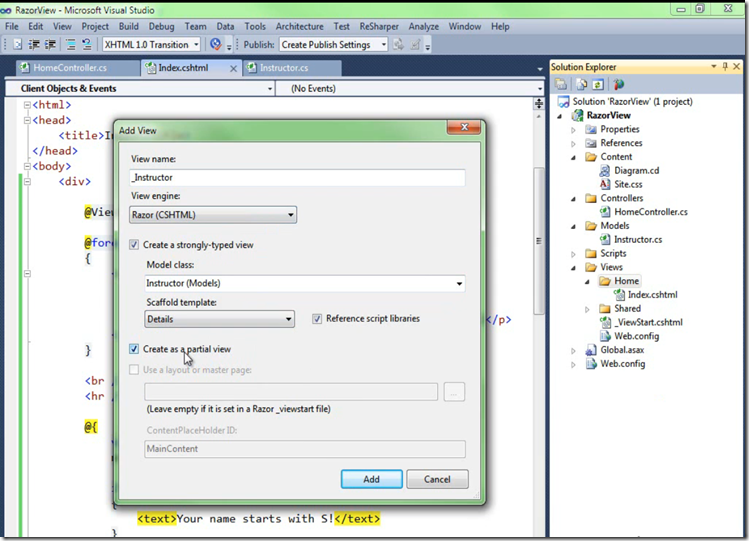This screenshot has height=541, width=749.
Task: Click the check accessibility globe icon
Action: 216,44
